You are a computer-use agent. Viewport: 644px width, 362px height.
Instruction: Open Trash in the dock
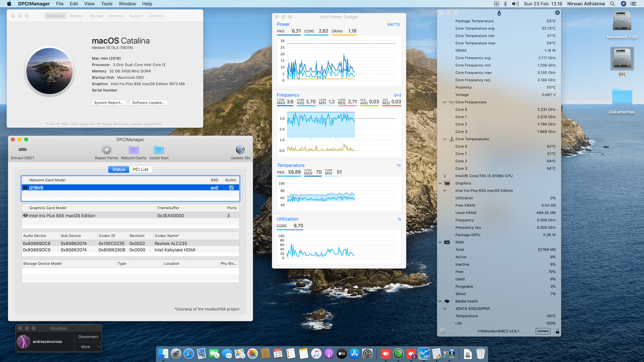tap(481, 353)
